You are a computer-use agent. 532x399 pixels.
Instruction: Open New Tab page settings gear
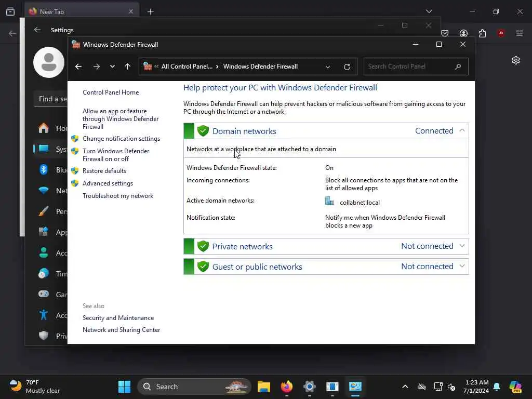point(516,60)
